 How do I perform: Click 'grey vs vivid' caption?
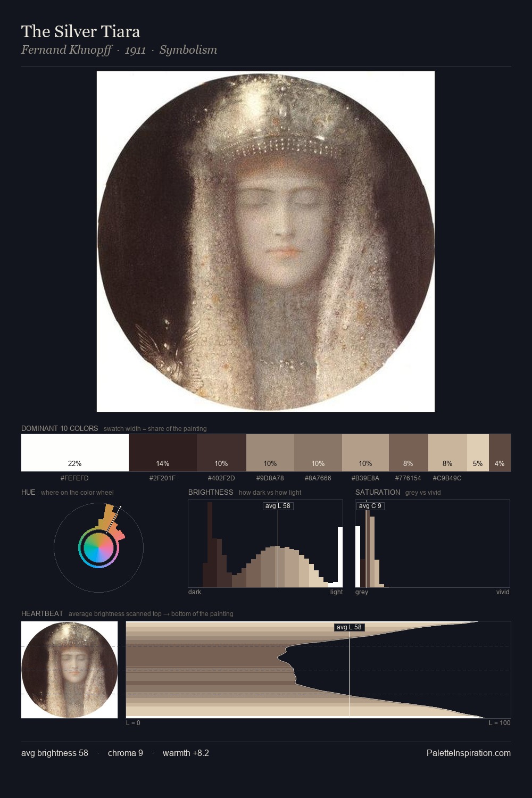tap(423, 493)
